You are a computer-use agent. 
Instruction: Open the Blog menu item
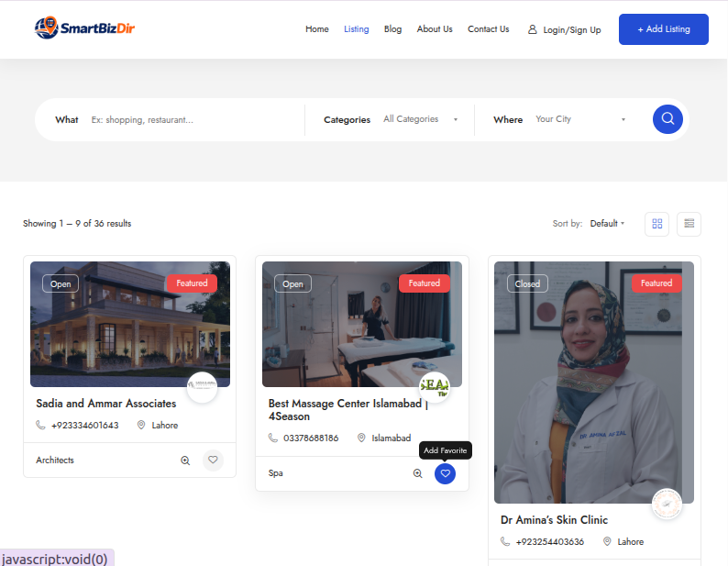(x=392, y=28)
